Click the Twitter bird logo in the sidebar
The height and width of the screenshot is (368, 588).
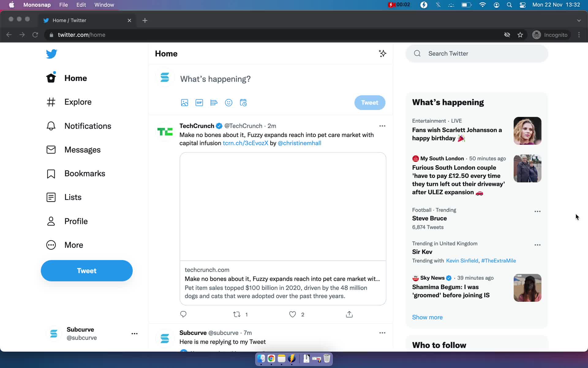point(51,54)
